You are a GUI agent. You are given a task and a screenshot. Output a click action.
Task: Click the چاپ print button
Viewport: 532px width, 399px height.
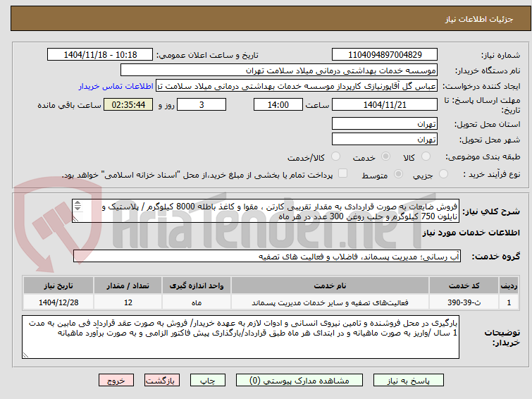click(207, 381)
